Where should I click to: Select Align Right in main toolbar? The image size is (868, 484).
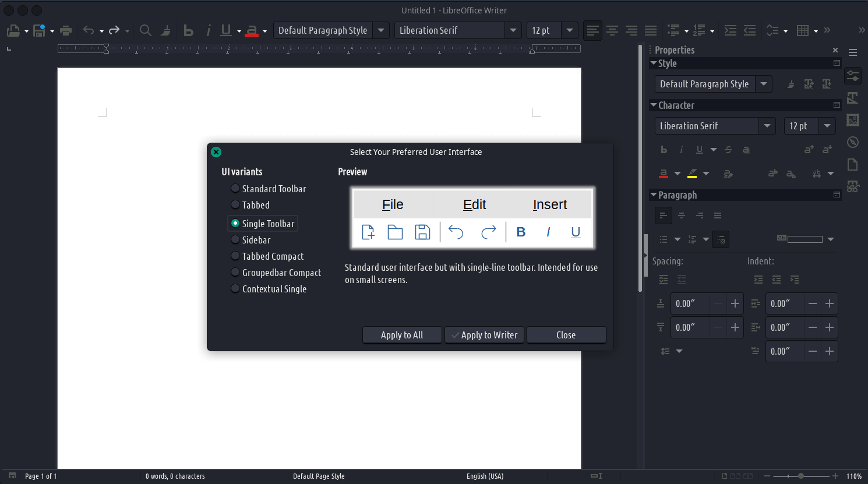[x=631, y=30]
